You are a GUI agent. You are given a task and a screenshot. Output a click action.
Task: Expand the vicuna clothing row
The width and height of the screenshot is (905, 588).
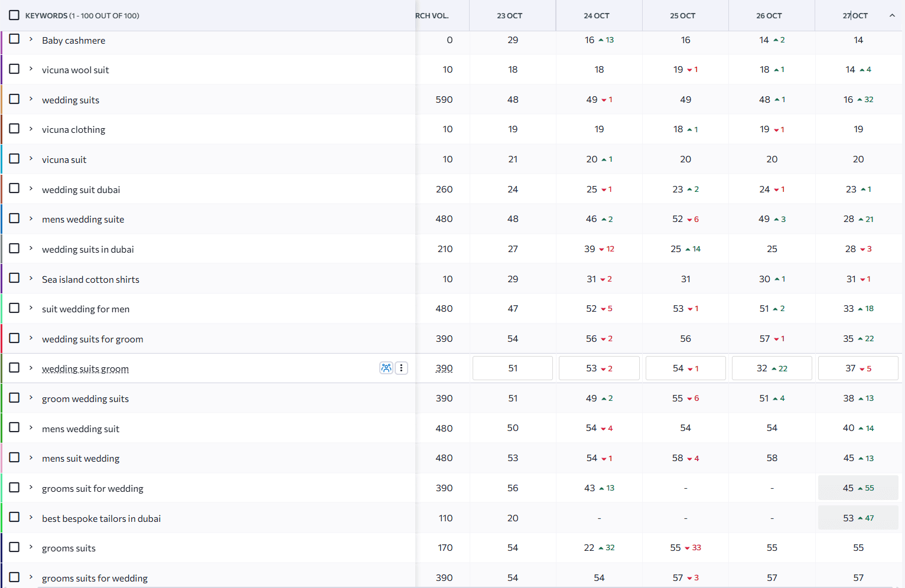[31, 128]
